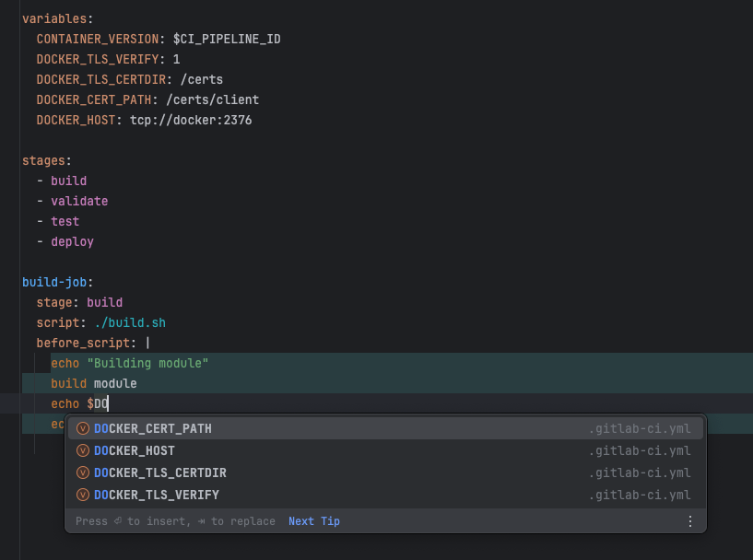753x560 pixels.
Task: Click before_script: key
Action: [x=87, y=343]
